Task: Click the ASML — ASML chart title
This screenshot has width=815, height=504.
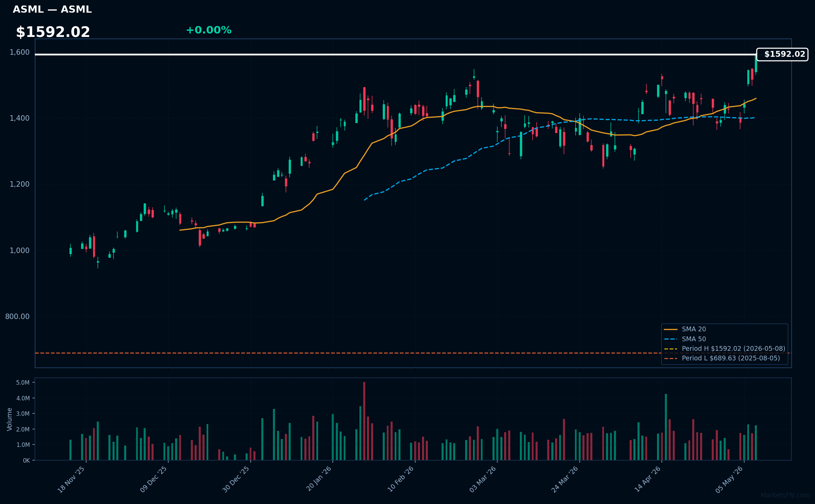Action: (x=52, y=9)
